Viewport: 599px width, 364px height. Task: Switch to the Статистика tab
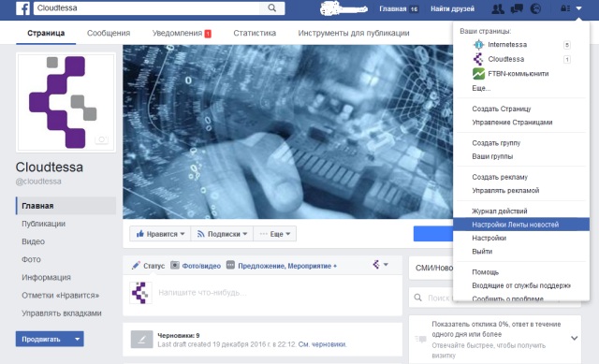[x=255, y=33]
